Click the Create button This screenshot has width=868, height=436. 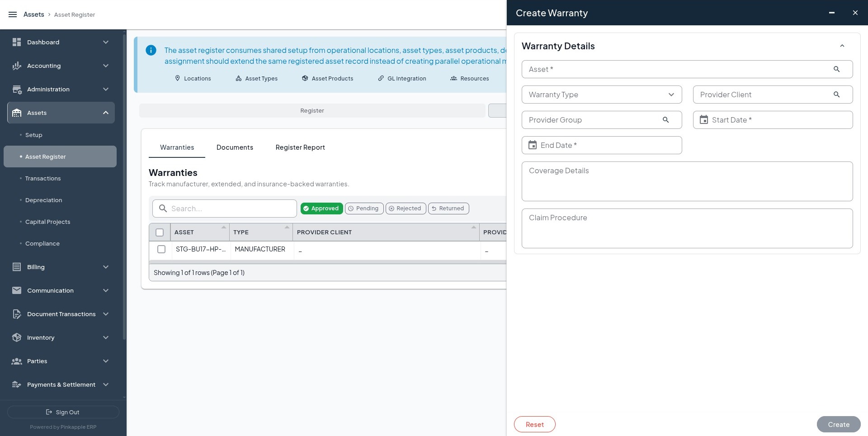(838, 424)
